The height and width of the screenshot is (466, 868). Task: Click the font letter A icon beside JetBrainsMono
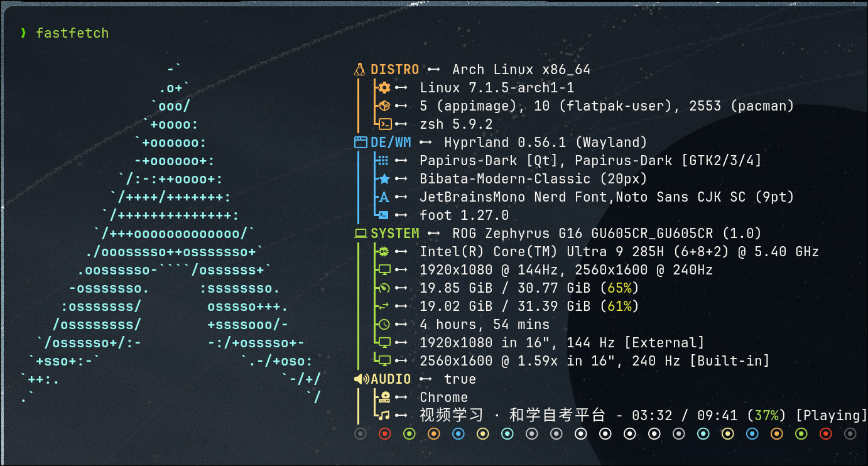point(384,197)
